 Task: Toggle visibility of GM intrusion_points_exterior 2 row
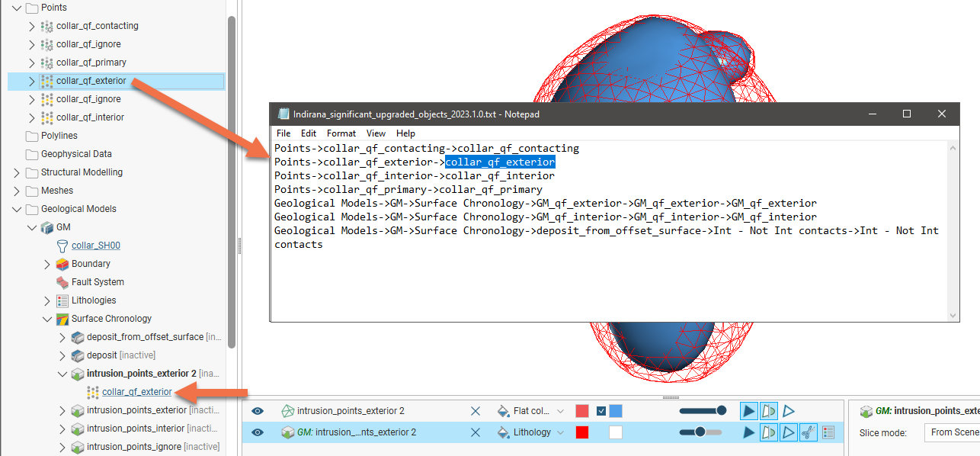tap(258, 432)
